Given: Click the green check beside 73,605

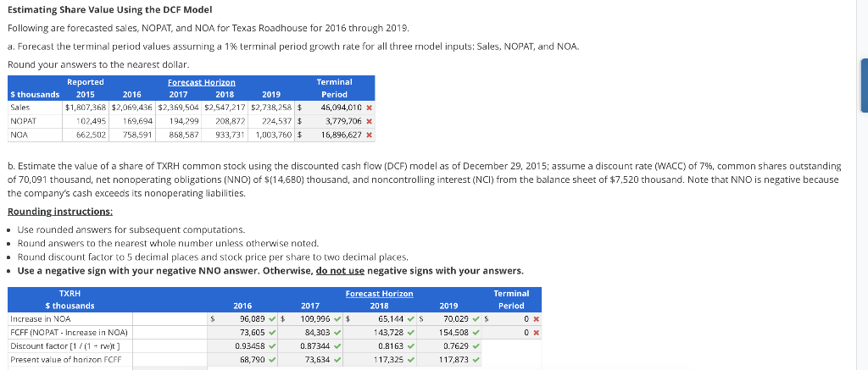Looking at the screenshot, I should pyautogui.click(x=272, y=333).
